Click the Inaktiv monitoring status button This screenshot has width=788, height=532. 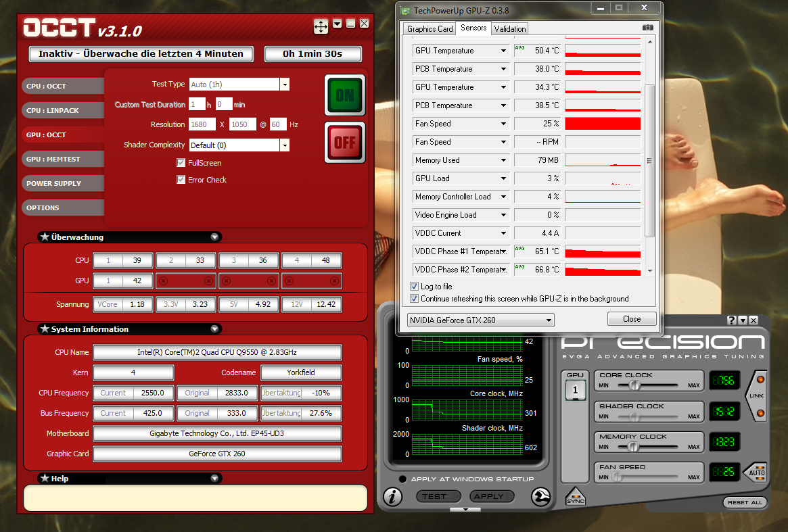141,54
